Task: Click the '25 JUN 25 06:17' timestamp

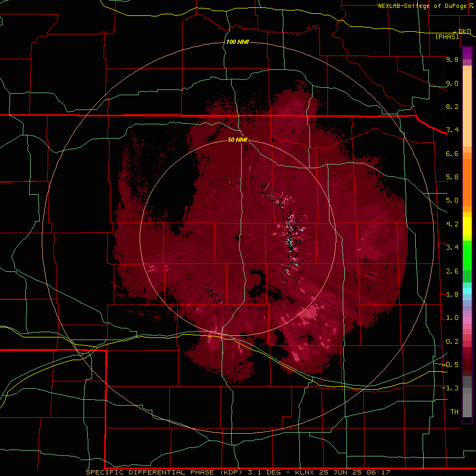Action: [354, 472]
